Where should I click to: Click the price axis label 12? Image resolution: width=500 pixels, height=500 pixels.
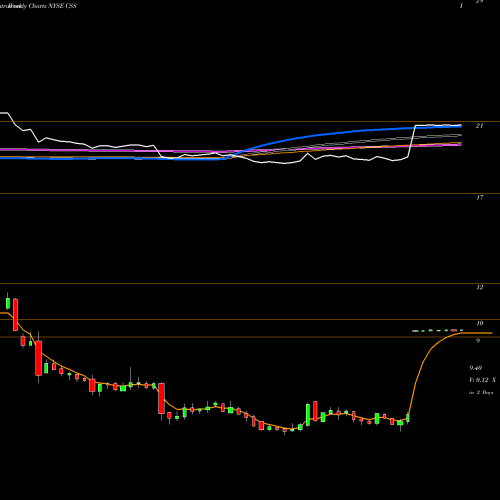coord(479,287)
